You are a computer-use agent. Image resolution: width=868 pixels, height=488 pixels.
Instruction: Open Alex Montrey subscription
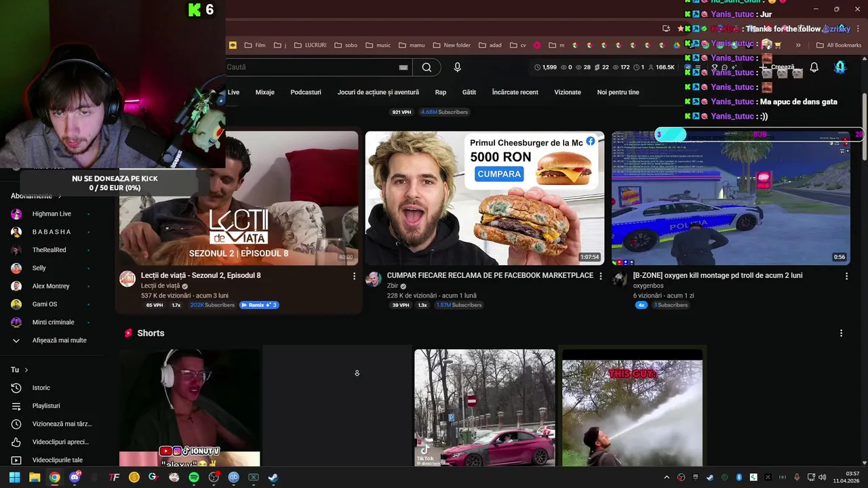[51, 286]
